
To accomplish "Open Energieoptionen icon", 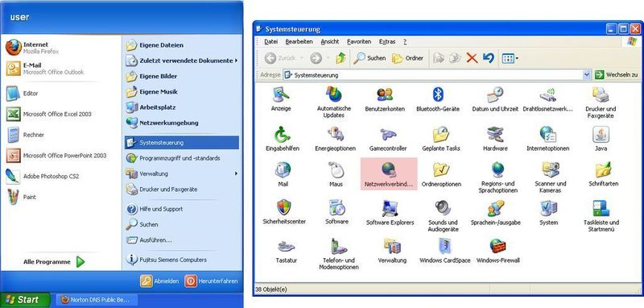I will pyautogui.click(x=335, y=139).
